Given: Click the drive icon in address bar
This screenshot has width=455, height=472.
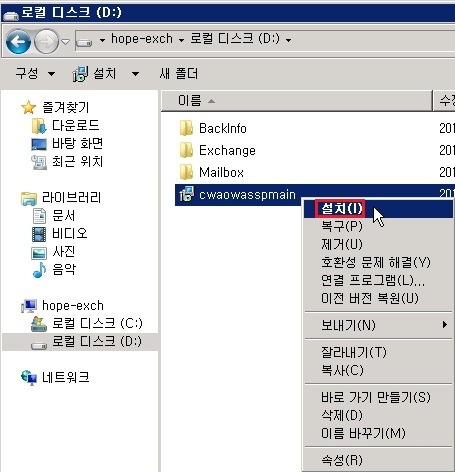Looking at the screenshot, I should (84, 42).
